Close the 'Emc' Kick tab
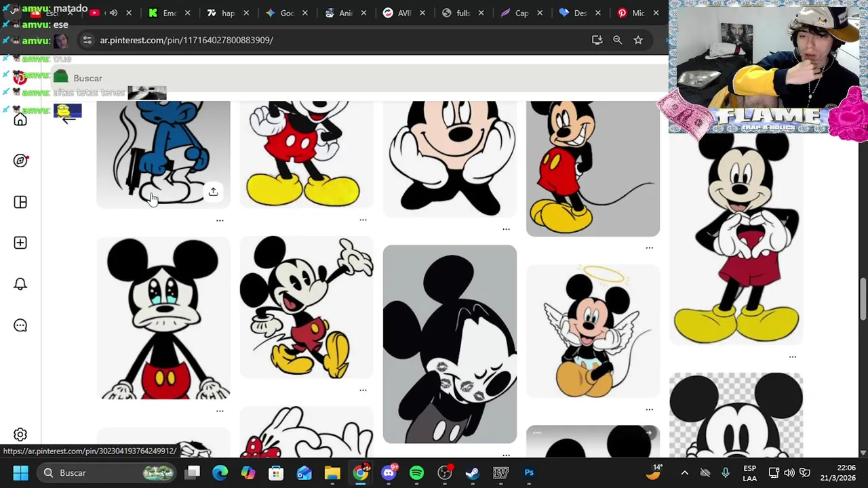The height and width of the screenshot is (488, 868). pos(187,13)
